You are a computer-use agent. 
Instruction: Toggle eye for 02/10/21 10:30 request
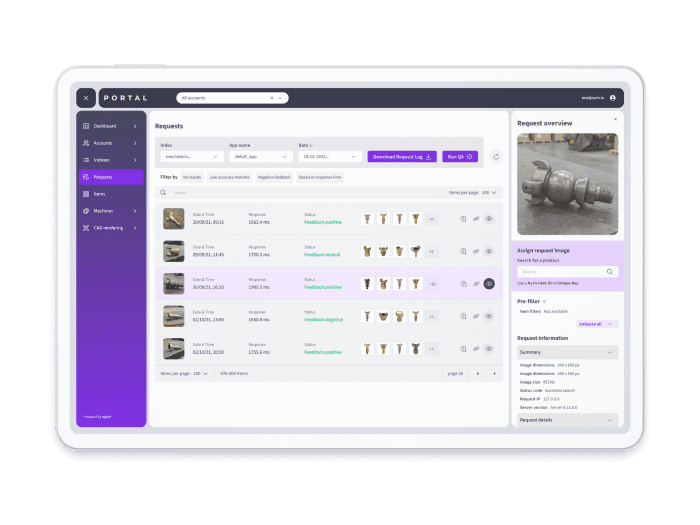pos(489,349)
